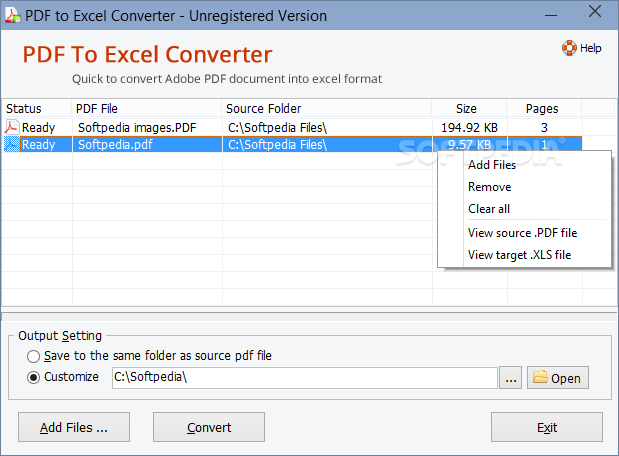Screen dimensions: 619x456
Task: Sort by the PDF File column header
Action: click(x=146, y=109)
